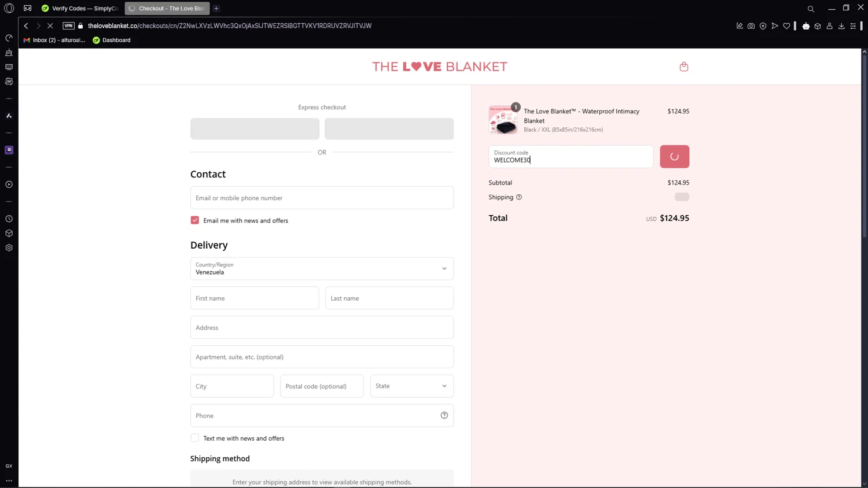Open extensions cube icon in toolbar

pos(818,25)
